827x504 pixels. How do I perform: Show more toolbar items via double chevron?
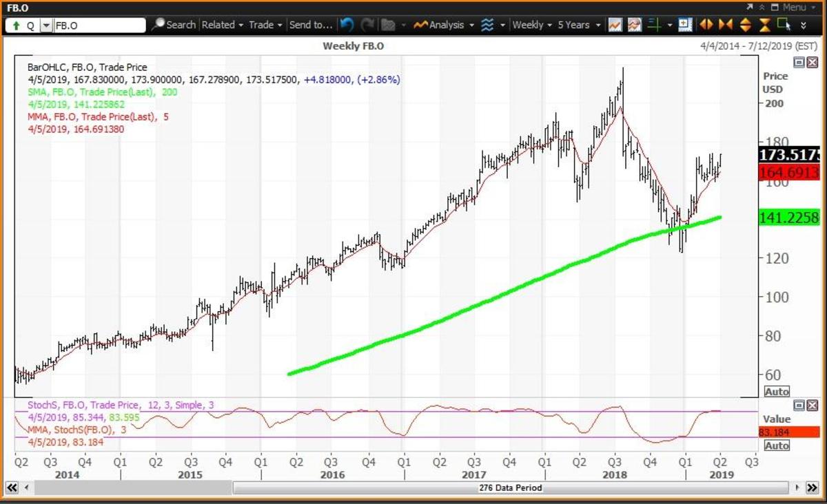(803, 25)
